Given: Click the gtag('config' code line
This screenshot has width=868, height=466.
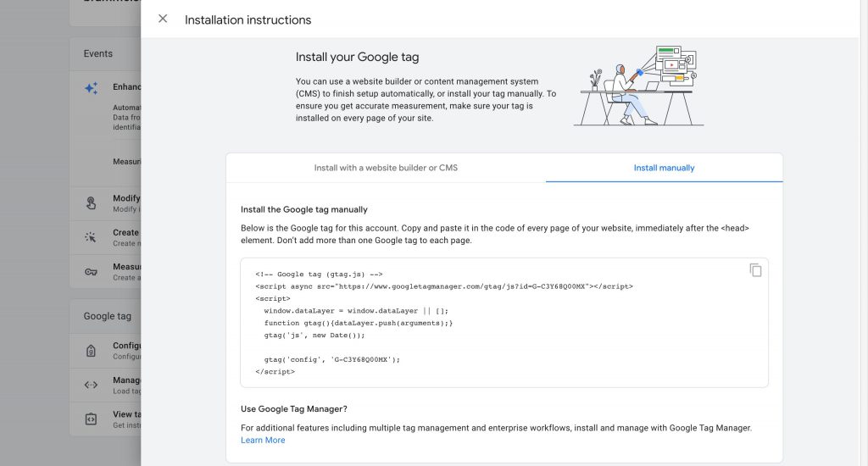Looking at the screenshot, I should 331,359.
